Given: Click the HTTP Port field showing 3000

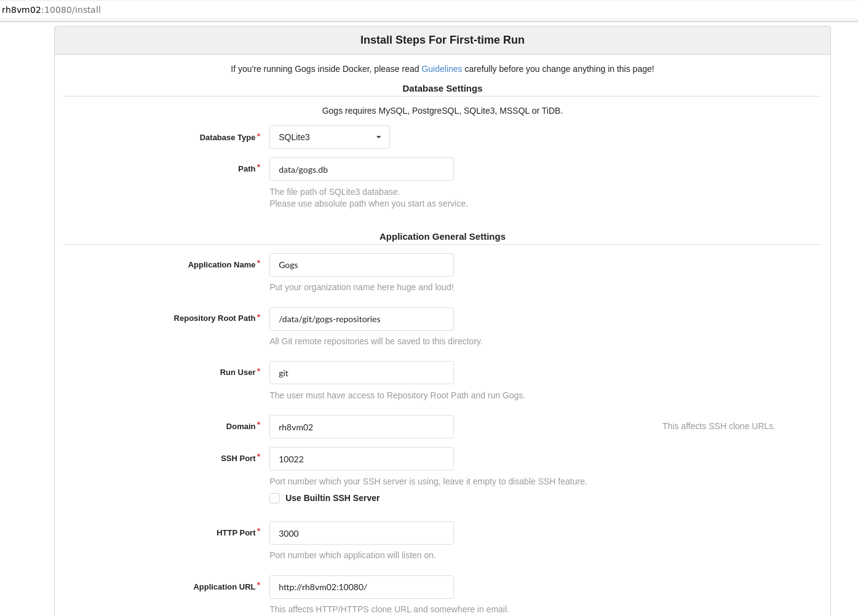Looking at the screenshot, I should [x=362, y=533].
